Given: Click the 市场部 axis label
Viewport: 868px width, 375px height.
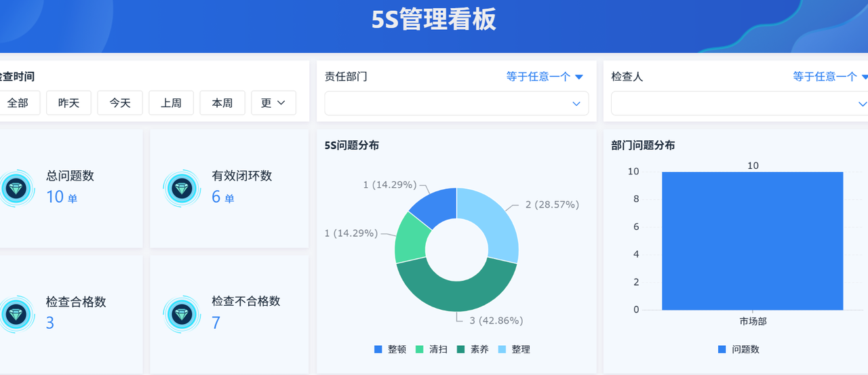Looking at the screenshot, I should [x=753, y=321].
